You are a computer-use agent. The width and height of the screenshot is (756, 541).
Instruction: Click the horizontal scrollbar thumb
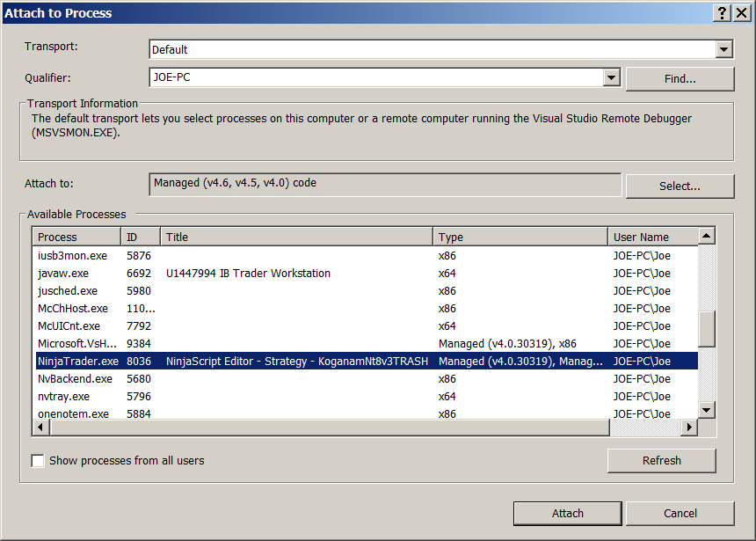[330, 428]
